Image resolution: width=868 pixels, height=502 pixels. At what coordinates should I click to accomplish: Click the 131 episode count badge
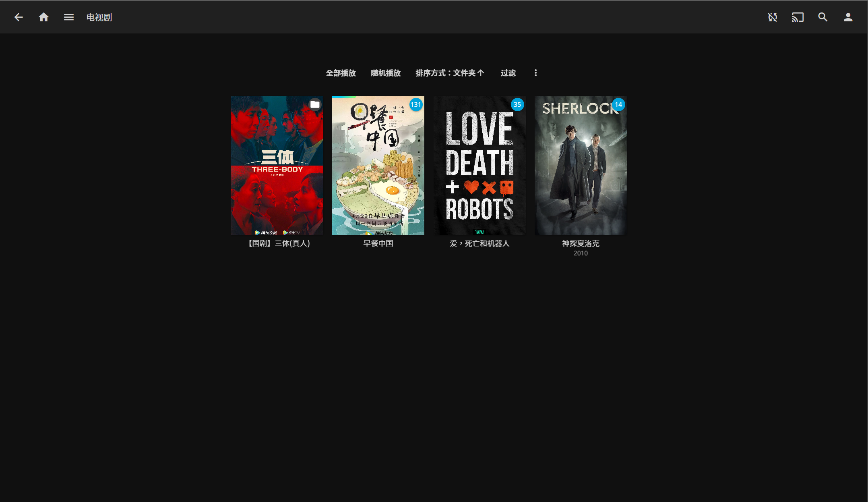[415, 105]
